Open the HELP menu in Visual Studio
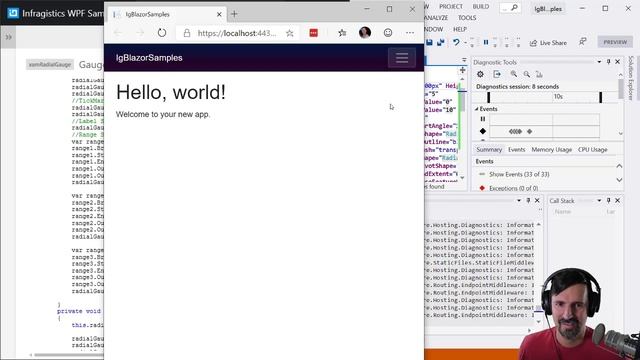Viewport: 640px width, 360px height. 460,29
